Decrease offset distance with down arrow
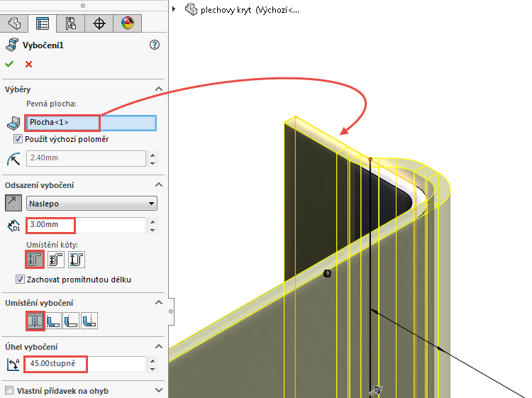This screenshot has height=398, width=532. (x=153, y=230)
